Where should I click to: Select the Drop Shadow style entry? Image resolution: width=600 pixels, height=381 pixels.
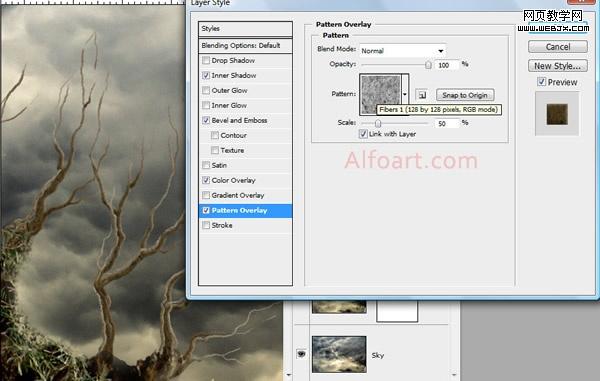pos(233,60)
